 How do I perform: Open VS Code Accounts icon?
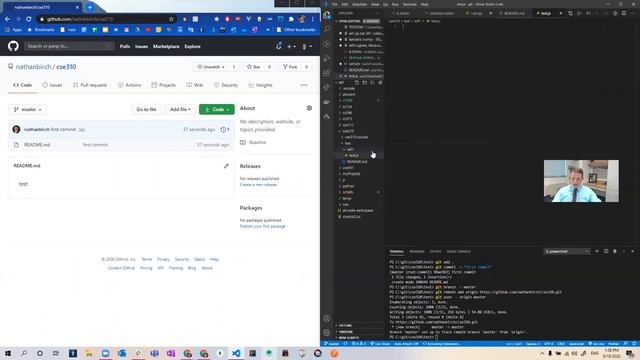tap(327, 318)
